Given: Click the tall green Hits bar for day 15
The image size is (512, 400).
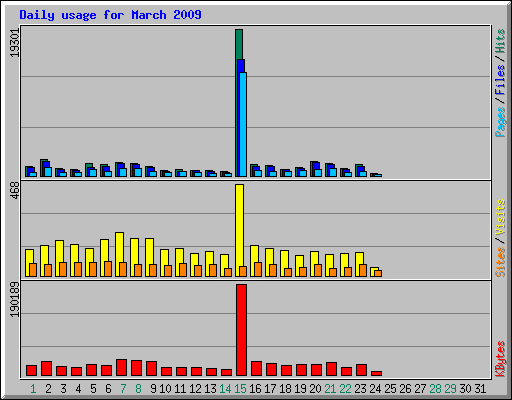Looking at the screenshot, I should click(239, 103).
